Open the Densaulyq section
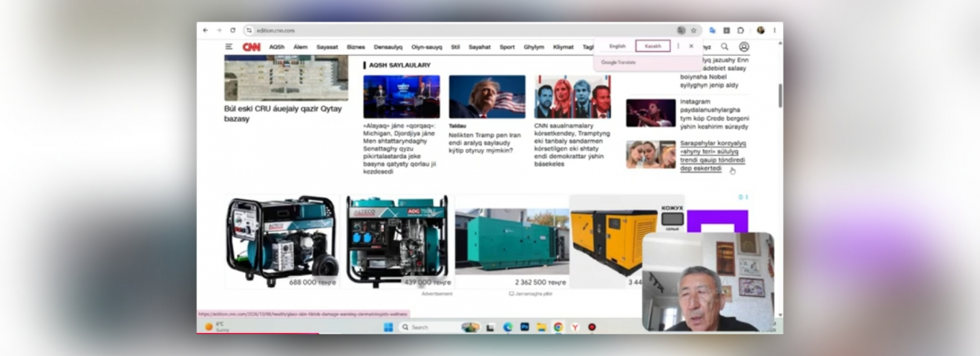The width and height of the screenshot is (980, 356). (x=388, y=47)
